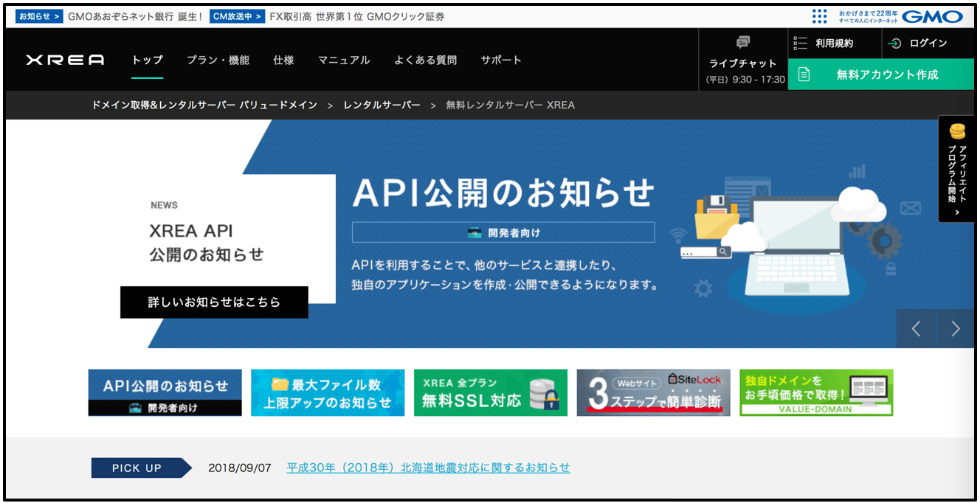The height and width of the screenshot is (503, 980).
Task: Open the GMOあおぞらネット銀行 誕生 notice
Action: coord(135,16)
